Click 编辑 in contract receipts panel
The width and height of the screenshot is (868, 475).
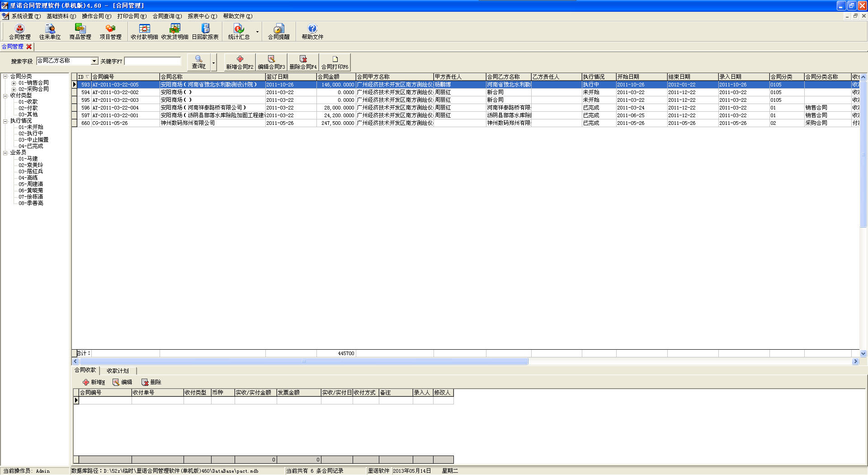[123, 382]
